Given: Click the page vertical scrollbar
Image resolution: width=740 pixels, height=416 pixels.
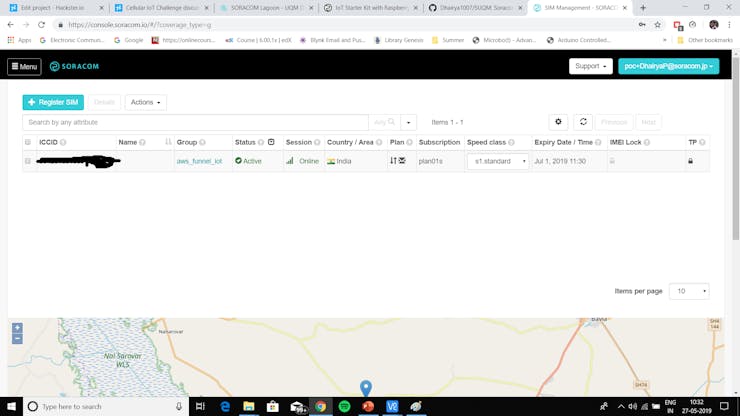Looking at the screenshot, I should tap(736, 149).
